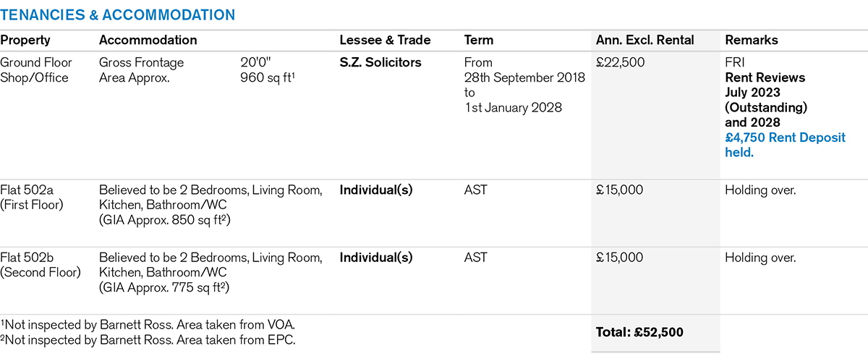Select the Lessee & Trade column header
The image size is (868, 359).
click(x=385, y=41)
